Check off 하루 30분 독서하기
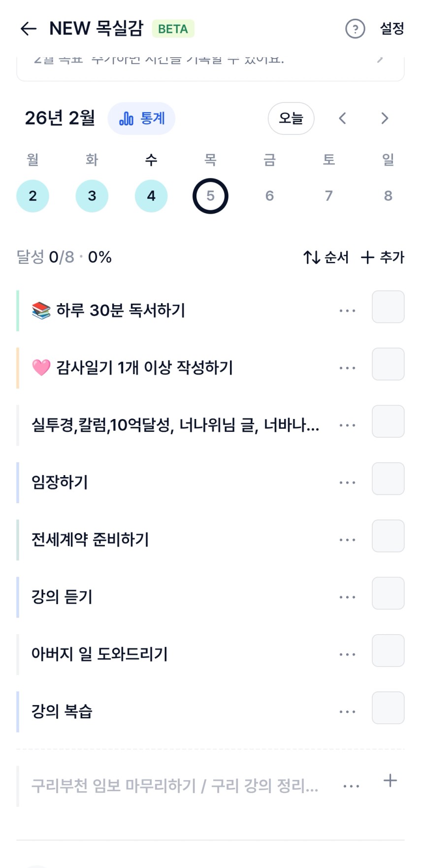 [x=388, y=307]
